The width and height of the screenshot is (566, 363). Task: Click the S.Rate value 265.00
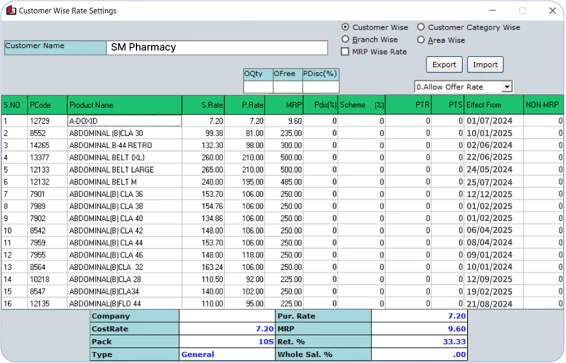coord(203,170)
